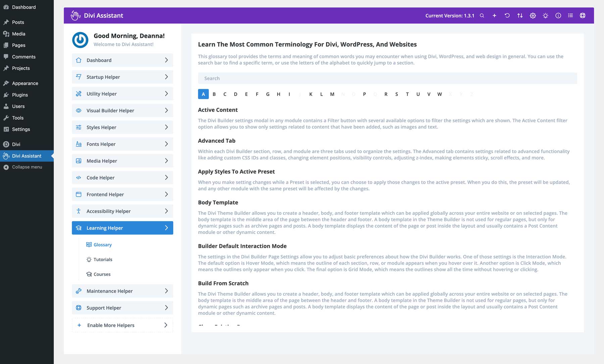Screen dimensions: 604x364
Task: Toggle the light mode sun icon
Action: [x=546, y=15]
